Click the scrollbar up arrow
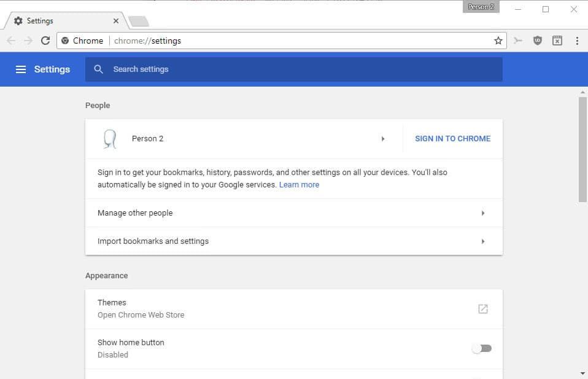 (582, 92)
